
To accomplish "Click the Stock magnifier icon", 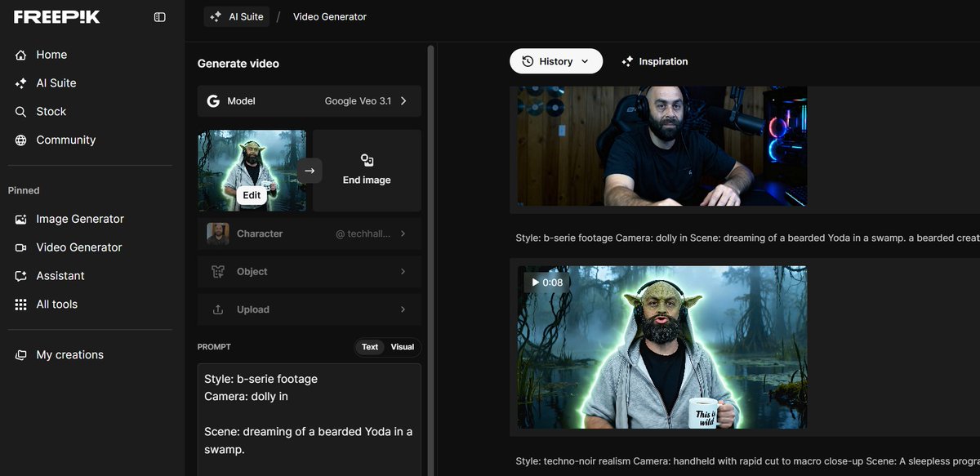I will pos(21,112).
